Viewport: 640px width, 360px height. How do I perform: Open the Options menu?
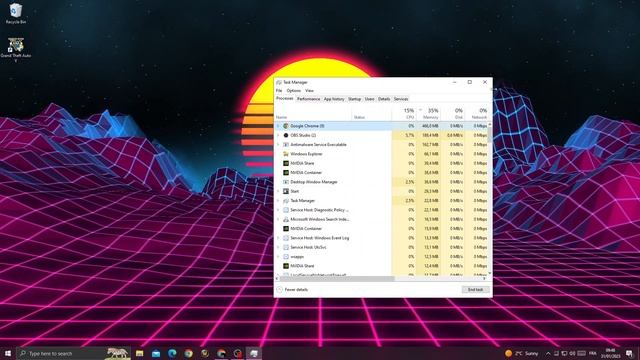point(293,90)
